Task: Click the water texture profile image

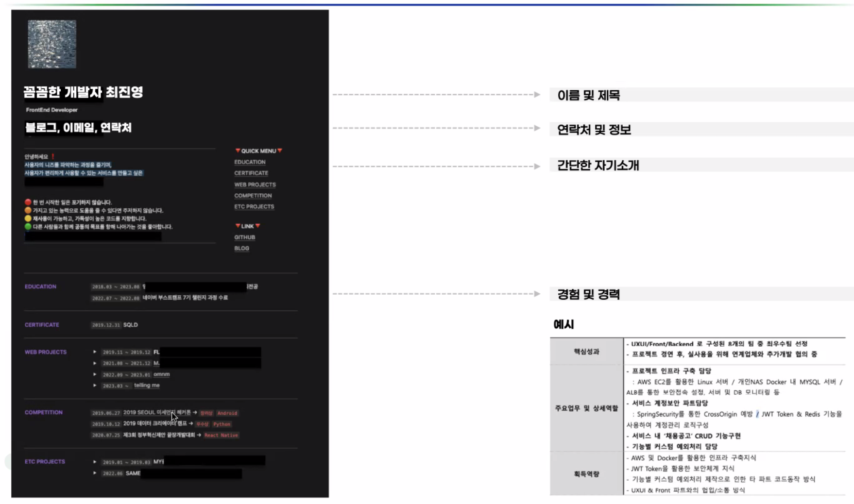Action: (x=51, y=44)
